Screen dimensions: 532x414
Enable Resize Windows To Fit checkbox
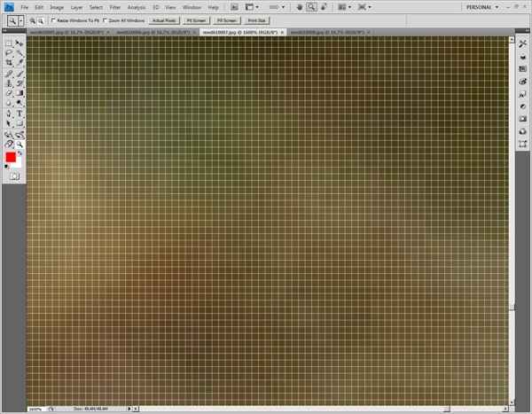53,20
